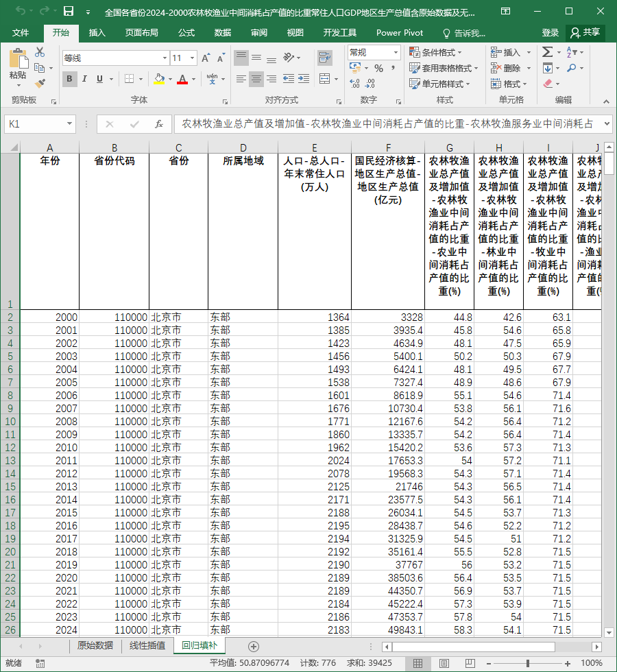Click the Name Box showing K1
This screenshot has width=617, height=672.
coord(40,124)
